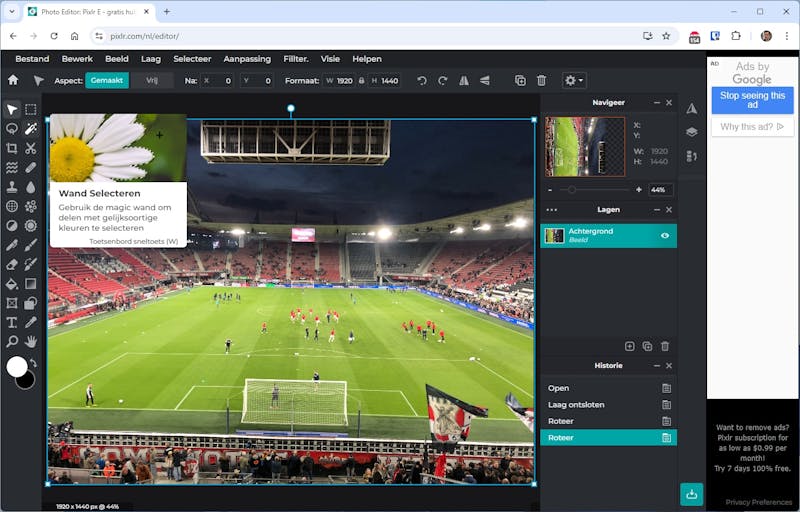Click the flip horizontal icon
This screenshot has height=512, width=800.
tap(463, 80)
